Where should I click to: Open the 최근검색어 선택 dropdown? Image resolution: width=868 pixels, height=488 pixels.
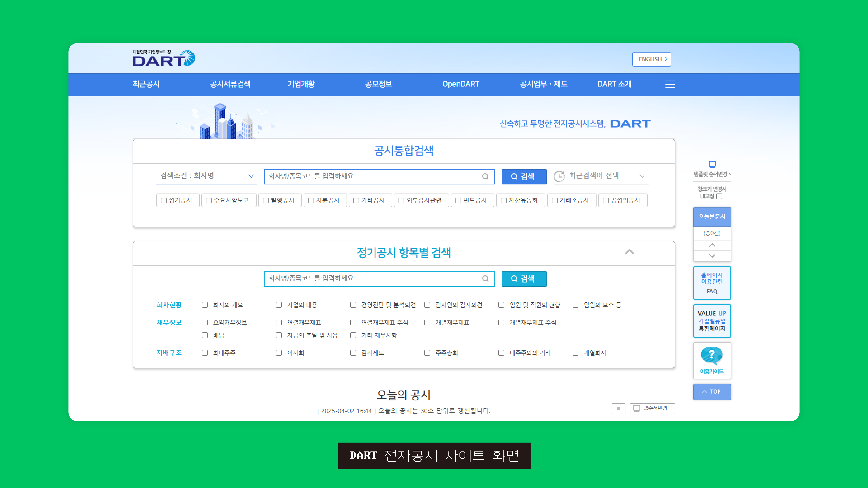point(601,176)
